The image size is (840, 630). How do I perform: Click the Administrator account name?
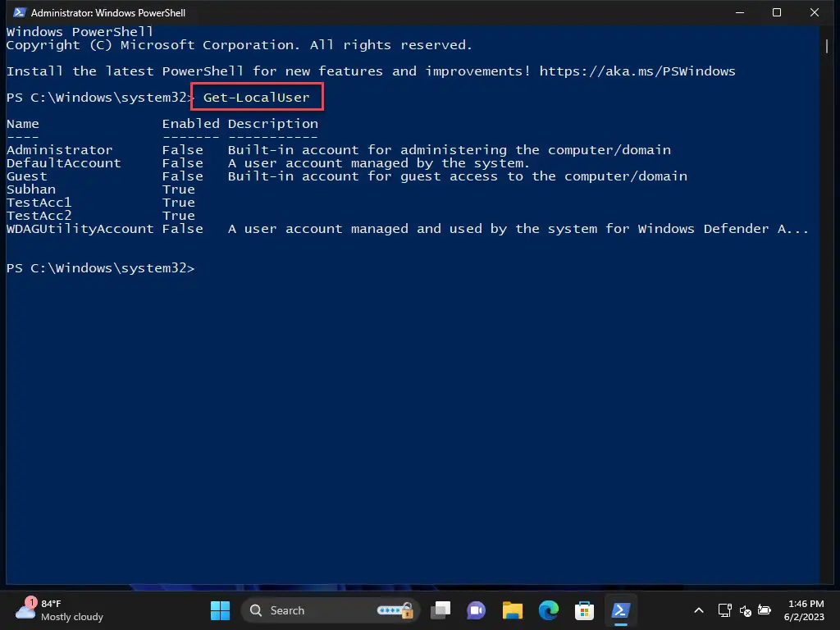[59, 150]
